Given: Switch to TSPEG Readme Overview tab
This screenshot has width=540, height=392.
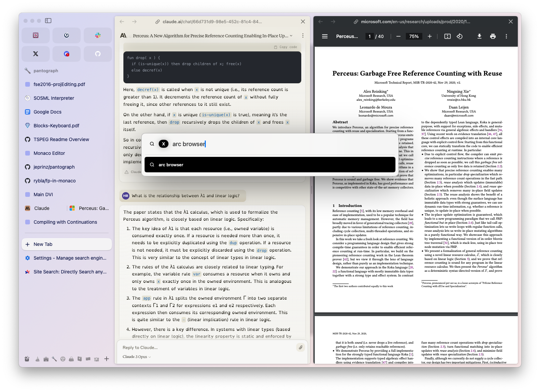Looking at the screenshot, I should point(67,139).
